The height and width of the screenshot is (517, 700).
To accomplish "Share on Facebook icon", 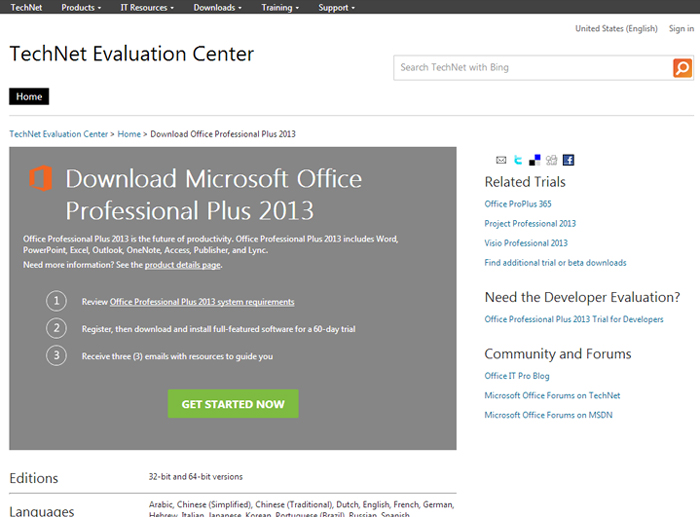I will (x=568, y=160).
